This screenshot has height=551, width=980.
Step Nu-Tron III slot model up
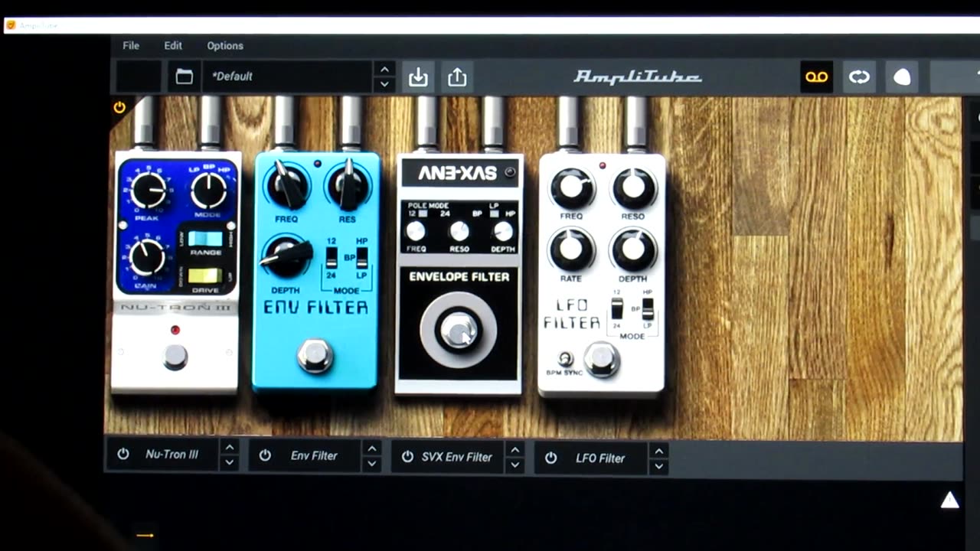(230, 447)
